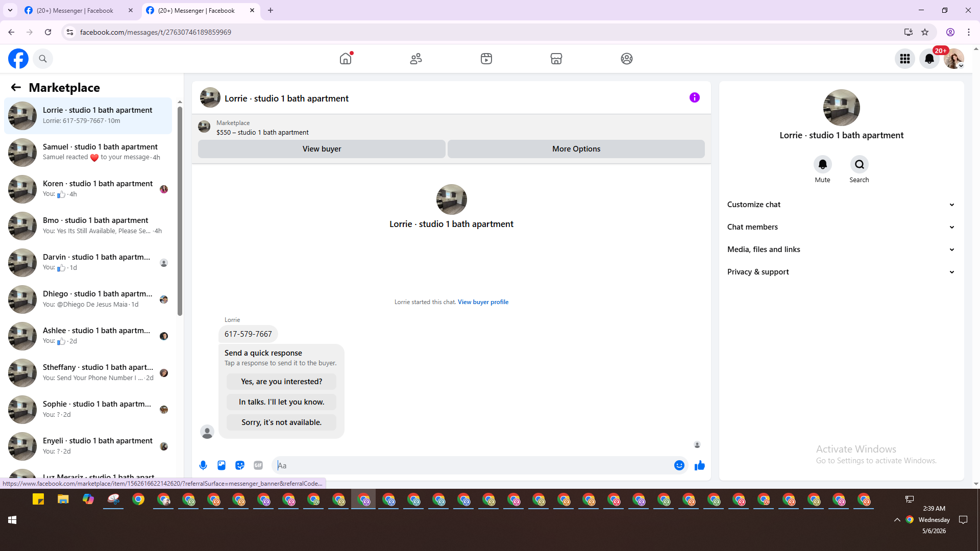This screenshot has width=980, height=551.
Task: Open the Windows notification center
Action: point(963,520)
